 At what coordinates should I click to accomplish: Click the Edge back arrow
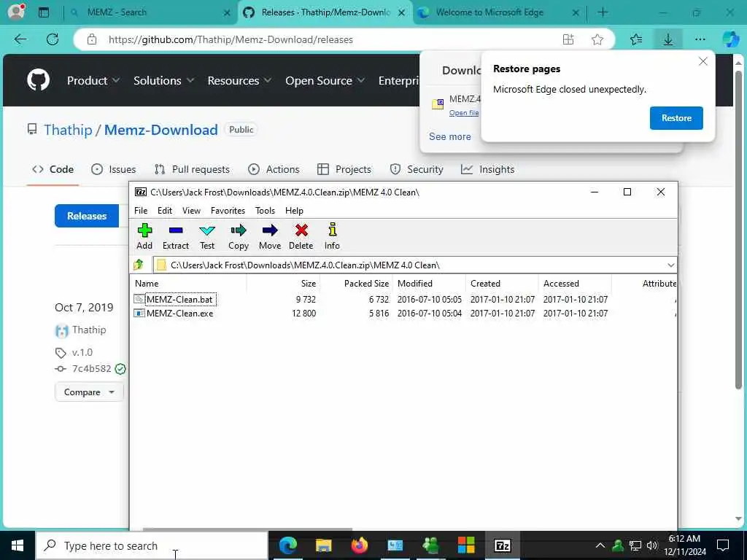20,39
